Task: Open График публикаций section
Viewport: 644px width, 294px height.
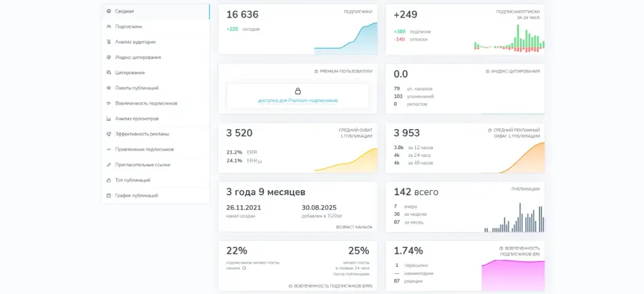Action: (155, 196)
